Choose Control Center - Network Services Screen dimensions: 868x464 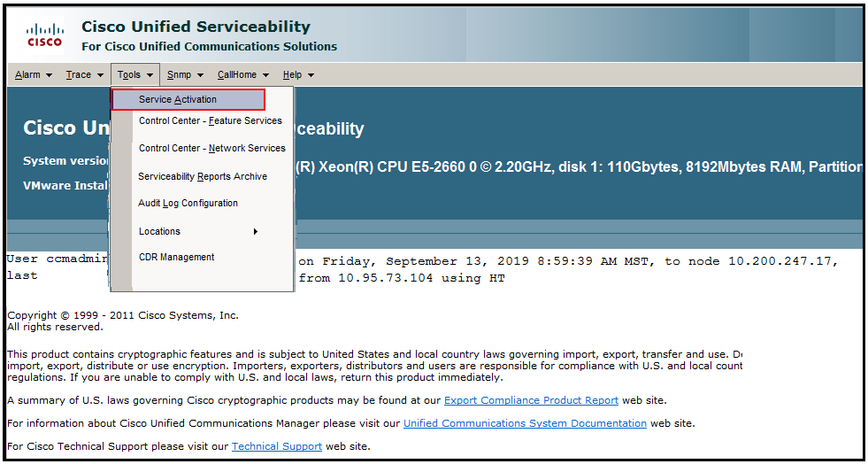pyautogui.click(x=211, y=148)
